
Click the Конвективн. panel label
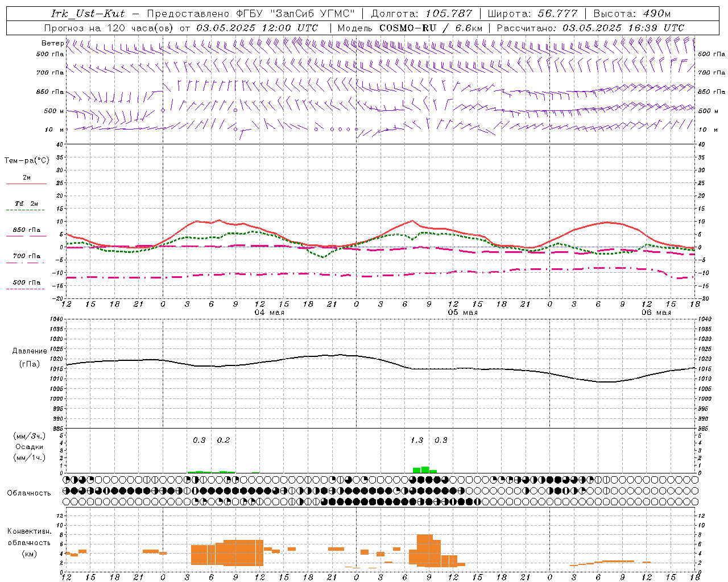(30, 531)
